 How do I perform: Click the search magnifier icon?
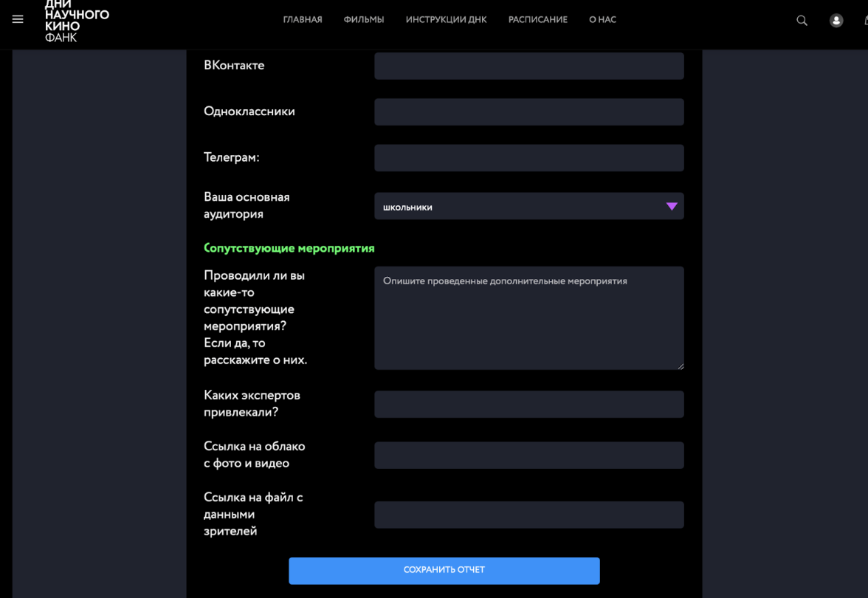802,21
